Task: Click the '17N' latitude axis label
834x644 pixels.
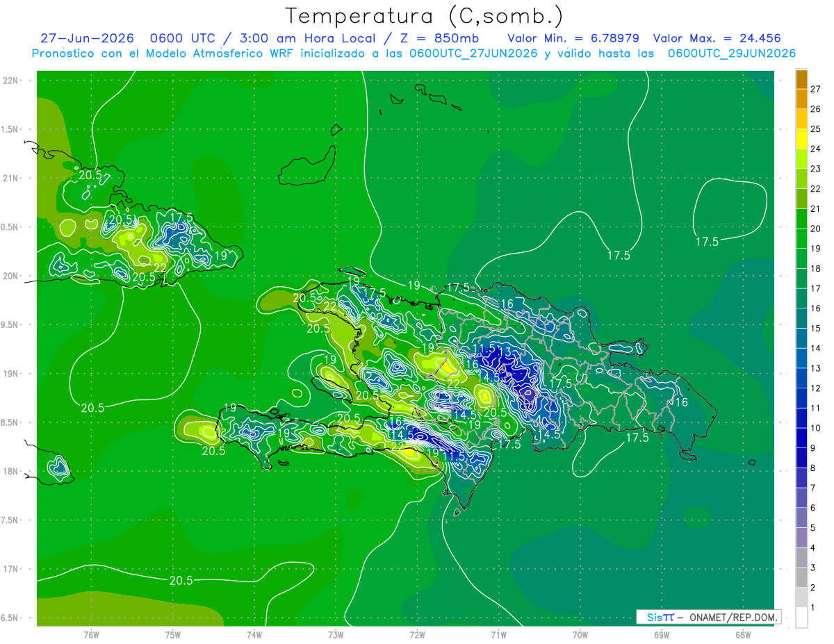Action: point(12,569)
